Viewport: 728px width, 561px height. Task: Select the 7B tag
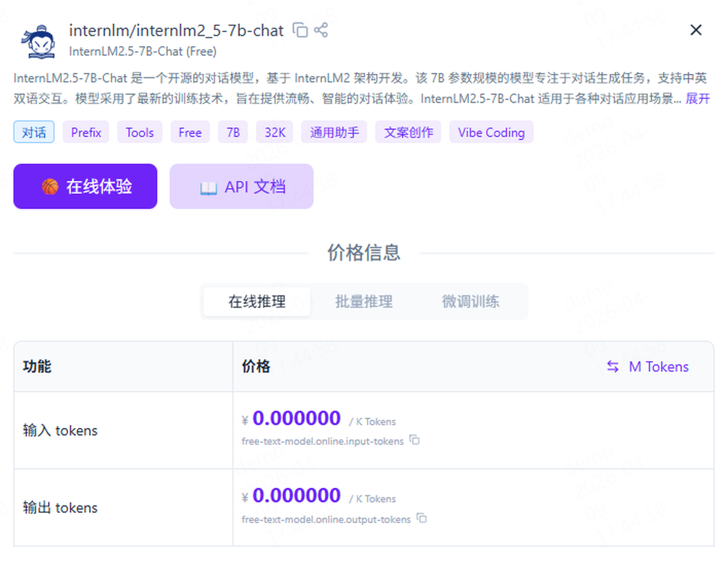coord(233,132)
